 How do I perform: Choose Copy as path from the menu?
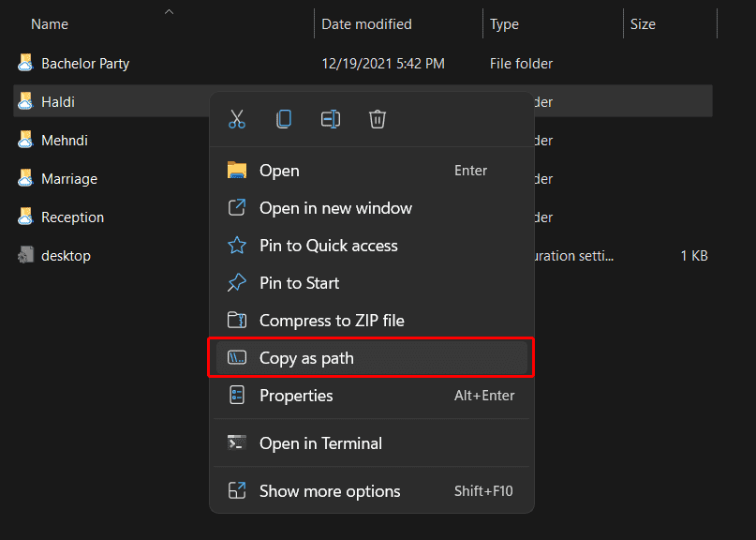pyautogui.click(x=308, y=357)
